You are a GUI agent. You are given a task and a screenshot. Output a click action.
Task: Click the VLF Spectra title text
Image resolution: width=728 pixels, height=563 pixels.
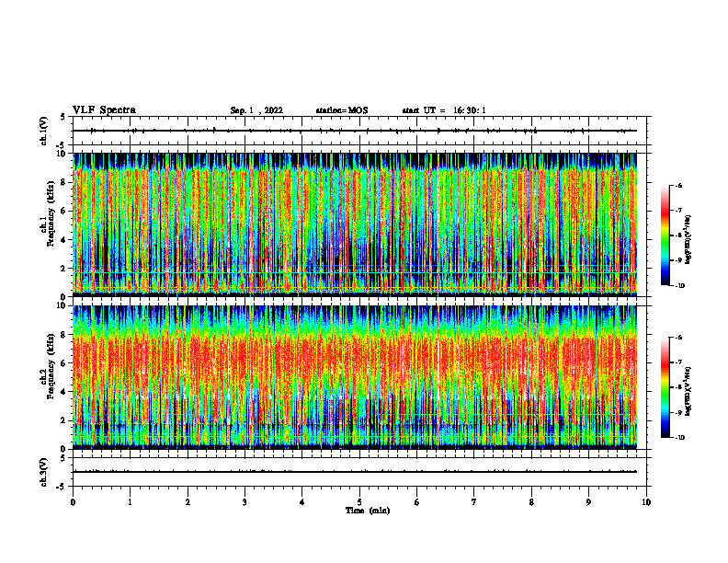104,110
